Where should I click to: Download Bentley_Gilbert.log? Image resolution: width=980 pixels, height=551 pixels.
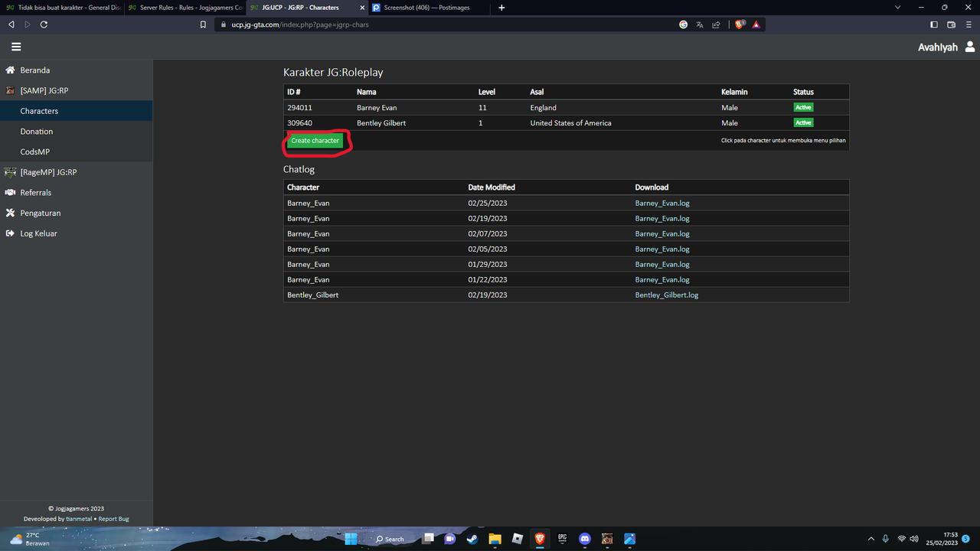pyautogui.click(x=666, y=295)
